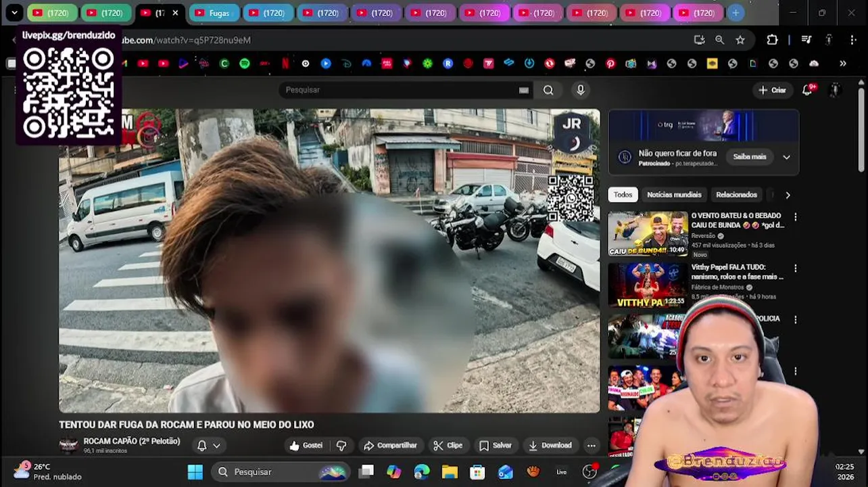868x487 pixels.
Task: Bookmark this page with the star icon
Action: 740,40
